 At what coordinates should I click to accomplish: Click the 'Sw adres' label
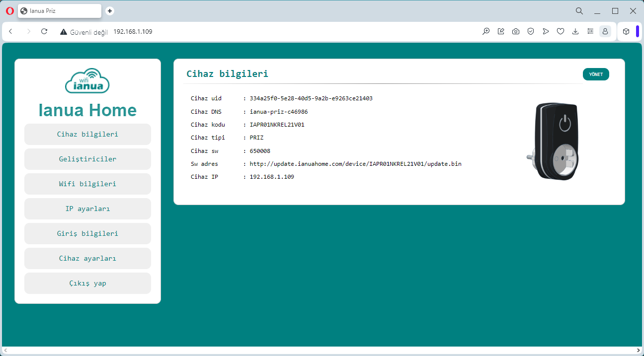204,164
